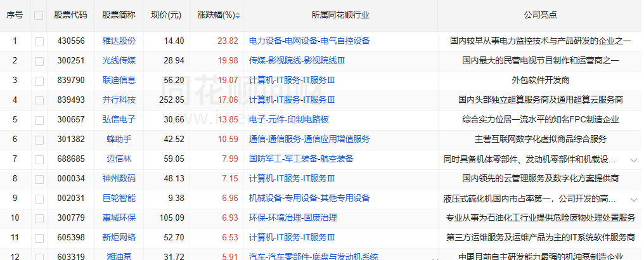
Task: Sort by 涨跌幅(%) arrow icon
Action: tap(238, 15)
